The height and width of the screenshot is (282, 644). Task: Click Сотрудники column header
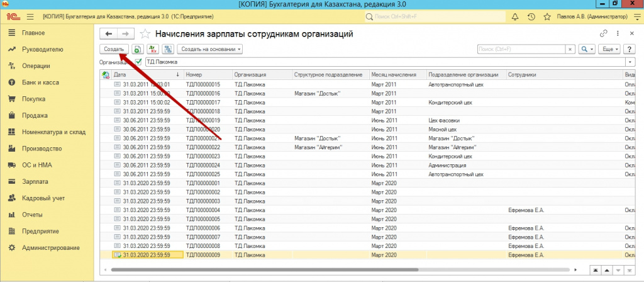coord(564,75)
